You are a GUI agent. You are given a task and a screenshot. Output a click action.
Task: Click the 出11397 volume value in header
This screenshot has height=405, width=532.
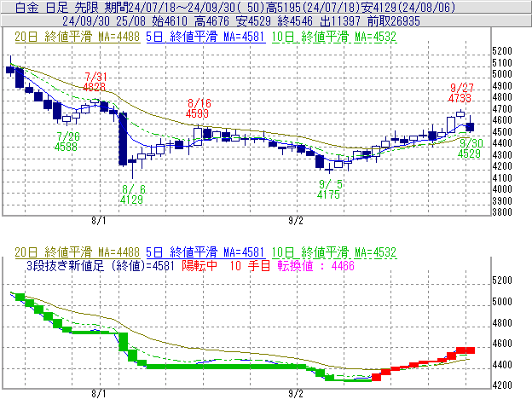340,21
